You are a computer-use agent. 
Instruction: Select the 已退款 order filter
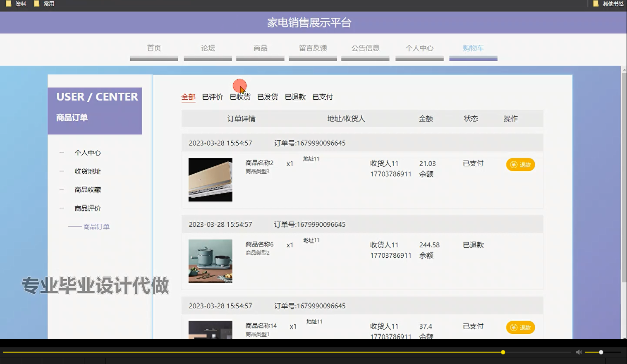pyautogui.click(x=295, y=97)
